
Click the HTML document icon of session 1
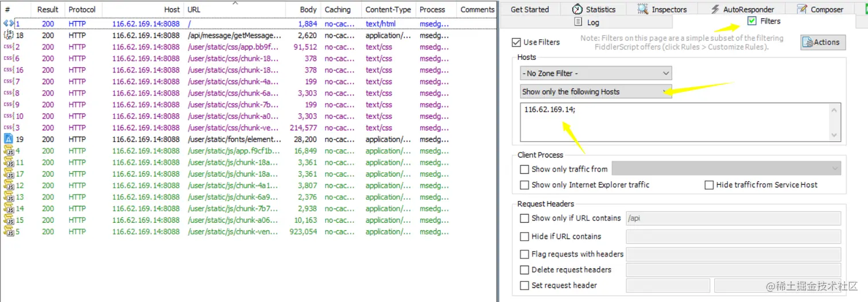[x=8, y=24]
